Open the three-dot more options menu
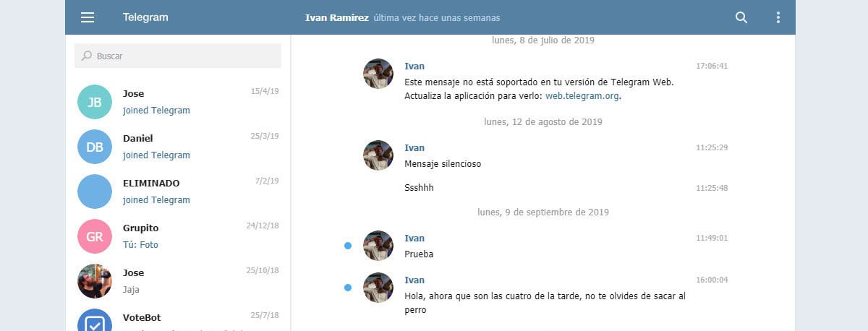The height and width of the screenshot is (331, 868). (x=778, y=17)
